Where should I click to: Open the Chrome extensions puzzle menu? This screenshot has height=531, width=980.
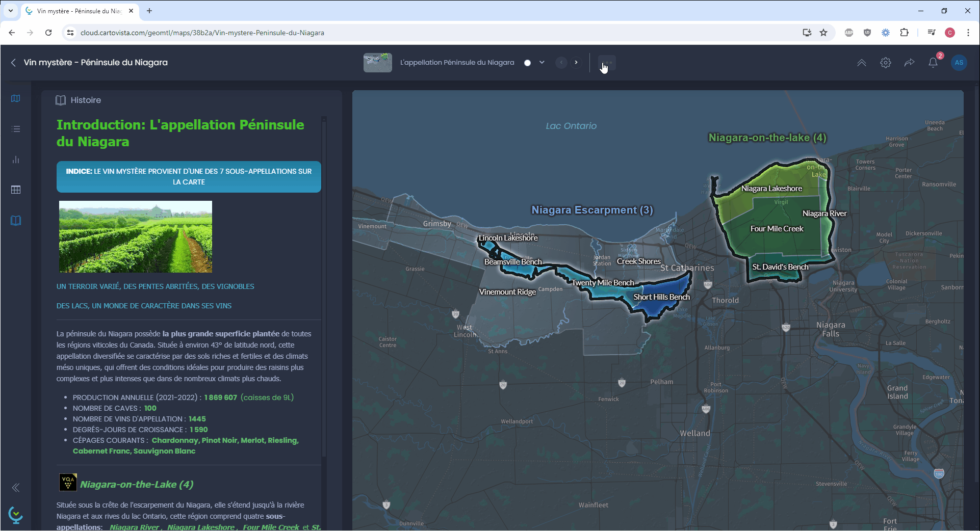904,33
